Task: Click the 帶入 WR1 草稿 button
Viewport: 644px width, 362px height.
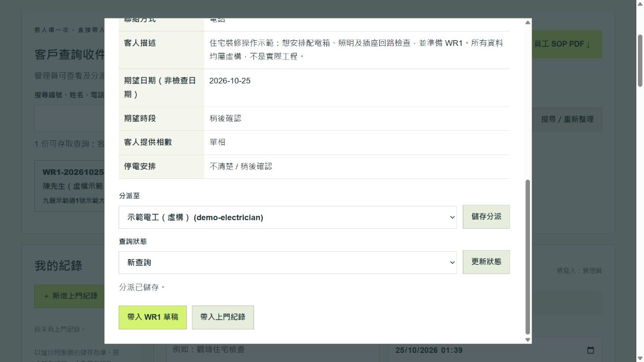Action: (153, 317)
